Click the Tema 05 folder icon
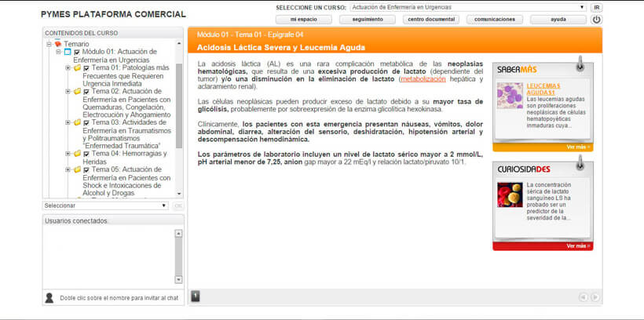 pyautogui.click(x=77, y=169)
